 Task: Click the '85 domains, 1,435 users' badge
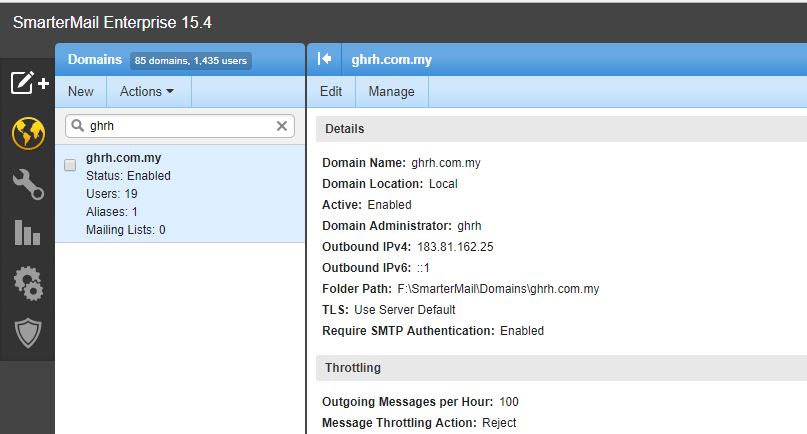click(x=190, y=60)
